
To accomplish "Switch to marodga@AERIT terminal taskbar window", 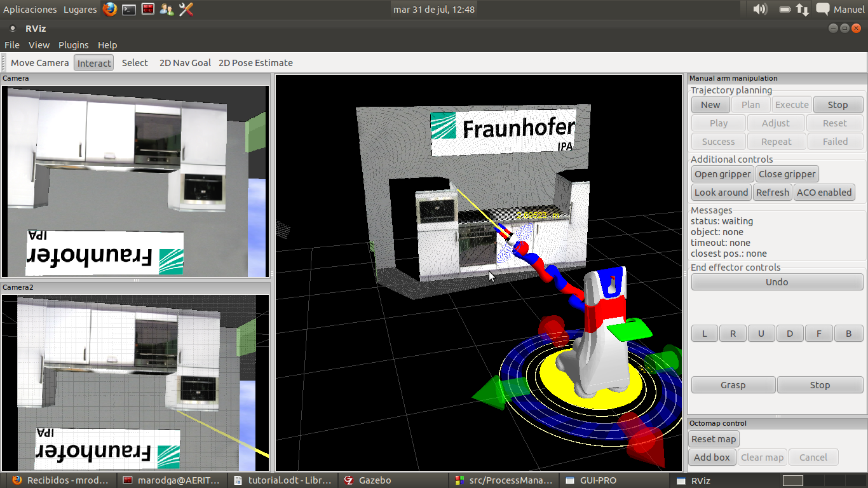I will [x=172, y=480].
